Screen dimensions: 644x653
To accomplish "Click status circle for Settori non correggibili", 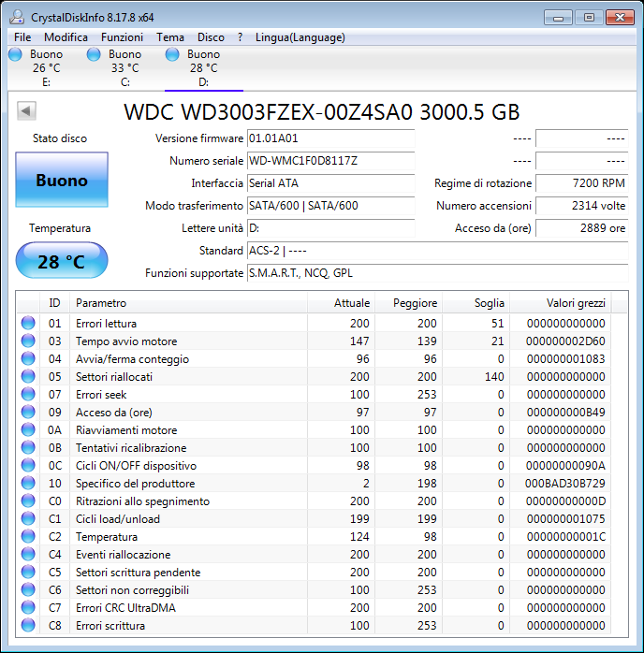I will coord(28,589).
